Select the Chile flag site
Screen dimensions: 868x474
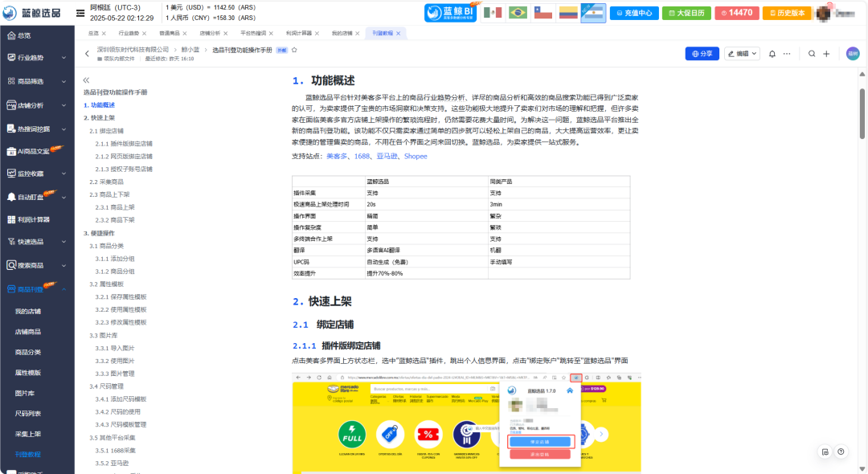[x=543, y=12]
